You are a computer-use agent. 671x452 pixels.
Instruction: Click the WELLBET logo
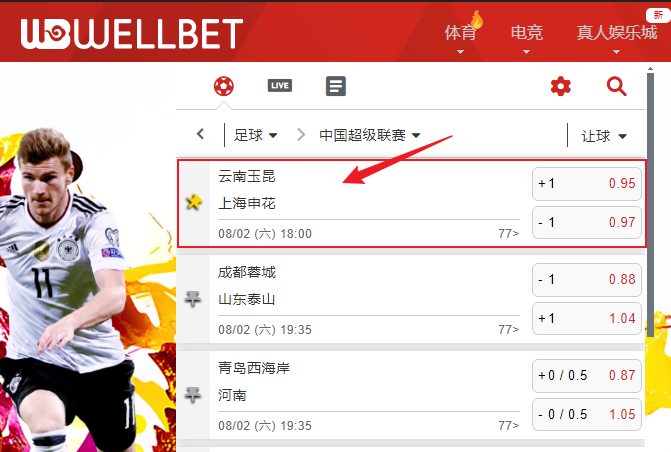pos(132,33)
